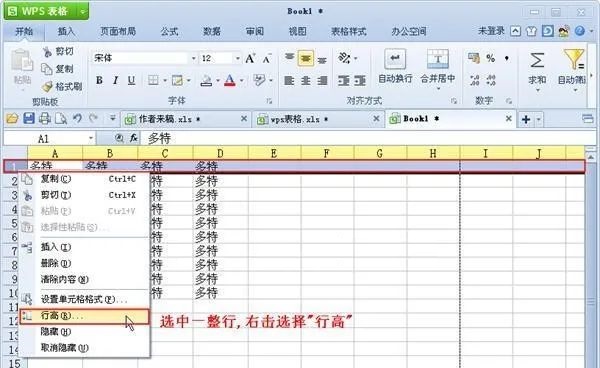Click the formula bar containing 多特
The image size is (600, 368).
(x=367, y=138)
